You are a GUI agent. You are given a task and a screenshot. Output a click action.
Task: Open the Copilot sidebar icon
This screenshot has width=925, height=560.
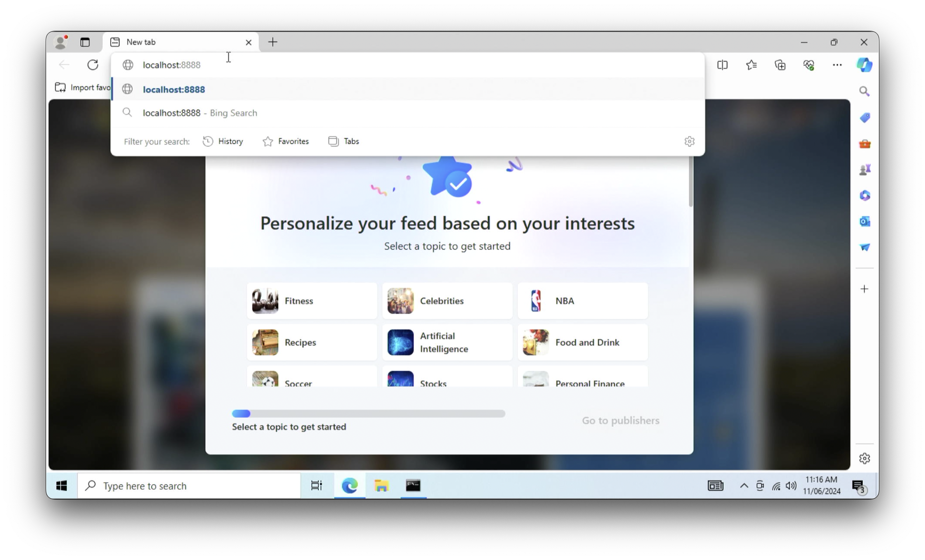click(x=864, y=65)
